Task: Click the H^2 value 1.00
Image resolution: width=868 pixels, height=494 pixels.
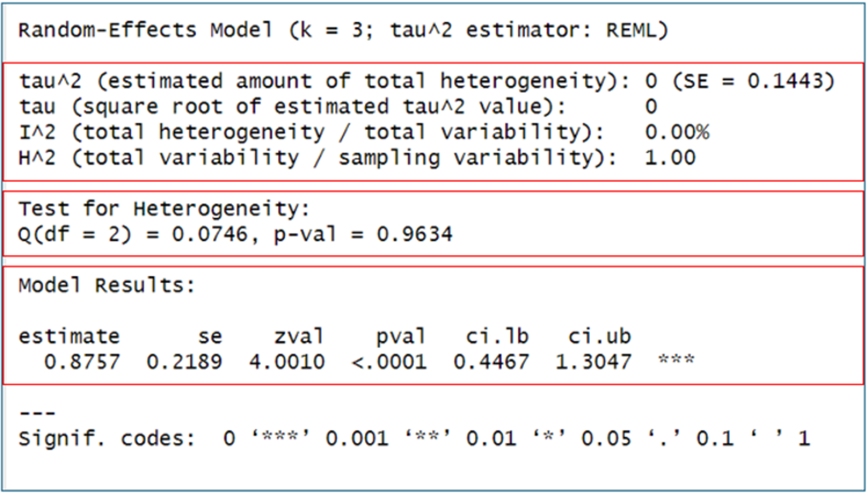Action: 670,158
